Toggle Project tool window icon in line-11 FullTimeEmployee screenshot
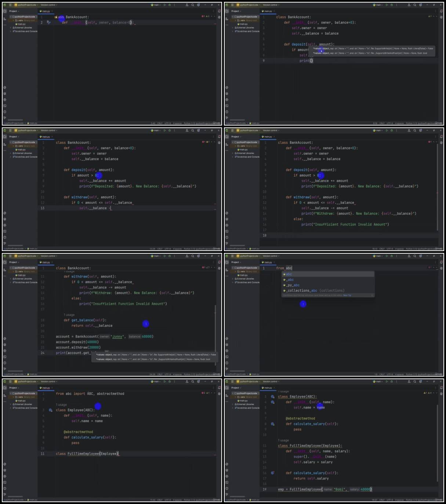This screenshot has height=504, width=446. point(5,388)
